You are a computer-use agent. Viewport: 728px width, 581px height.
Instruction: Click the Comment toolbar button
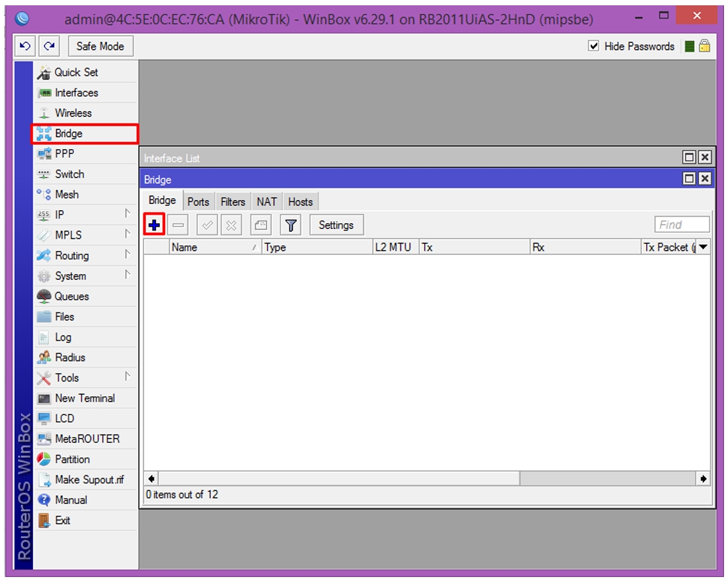[x=261, y=225]
